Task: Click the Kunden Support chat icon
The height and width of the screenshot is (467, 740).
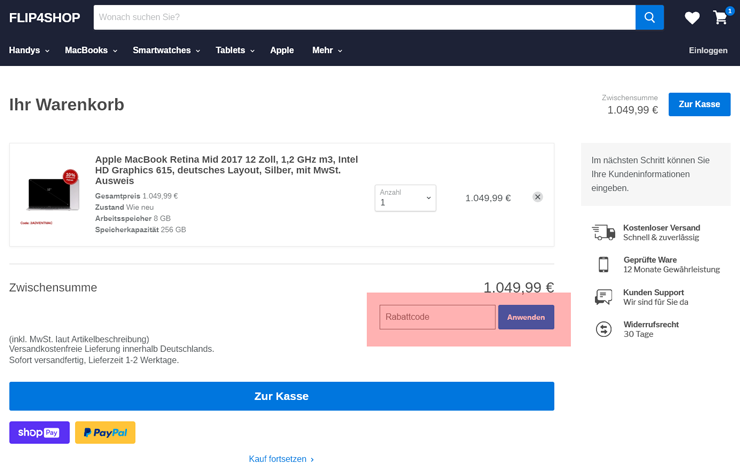Action: 603,297
